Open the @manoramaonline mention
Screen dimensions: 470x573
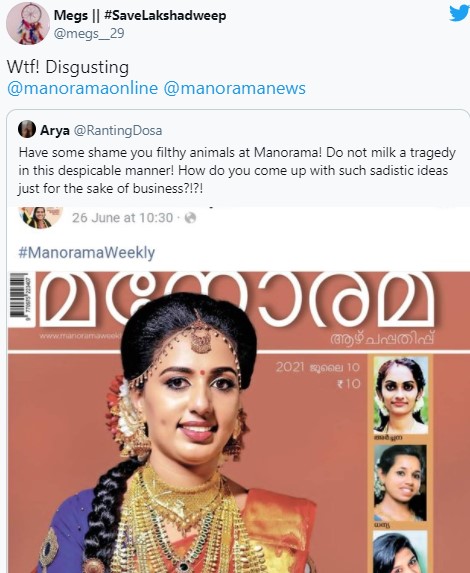pos(83,88)
